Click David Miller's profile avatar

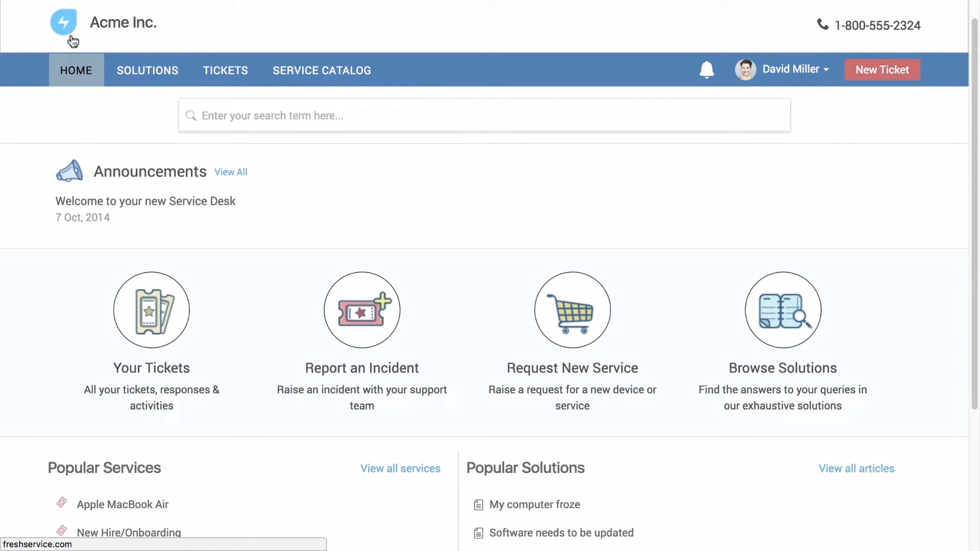pos(746,69)
